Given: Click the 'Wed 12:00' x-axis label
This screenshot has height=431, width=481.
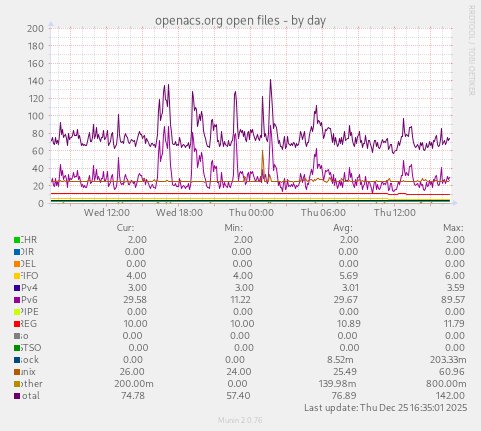Looking at the screenshot, I should click(107, 212).
